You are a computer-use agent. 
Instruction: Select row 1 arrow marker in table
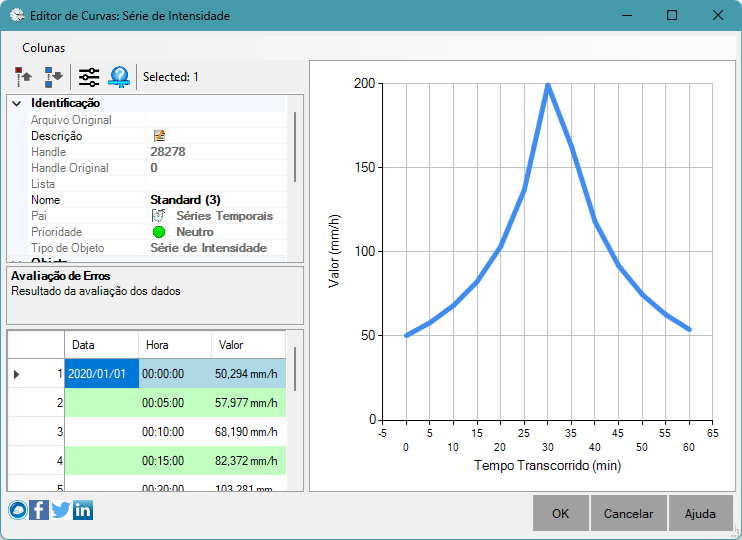(x=17, y=374)
